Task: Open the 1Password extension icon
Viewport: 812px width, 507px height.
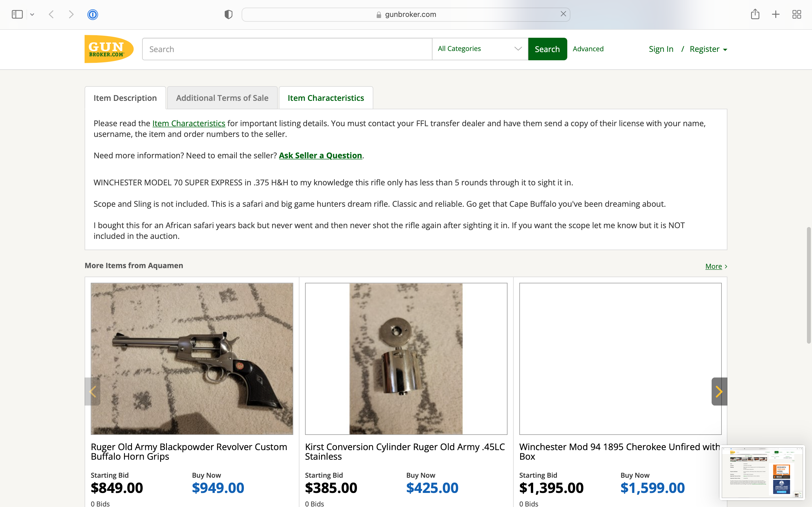Action: (92, 14)
